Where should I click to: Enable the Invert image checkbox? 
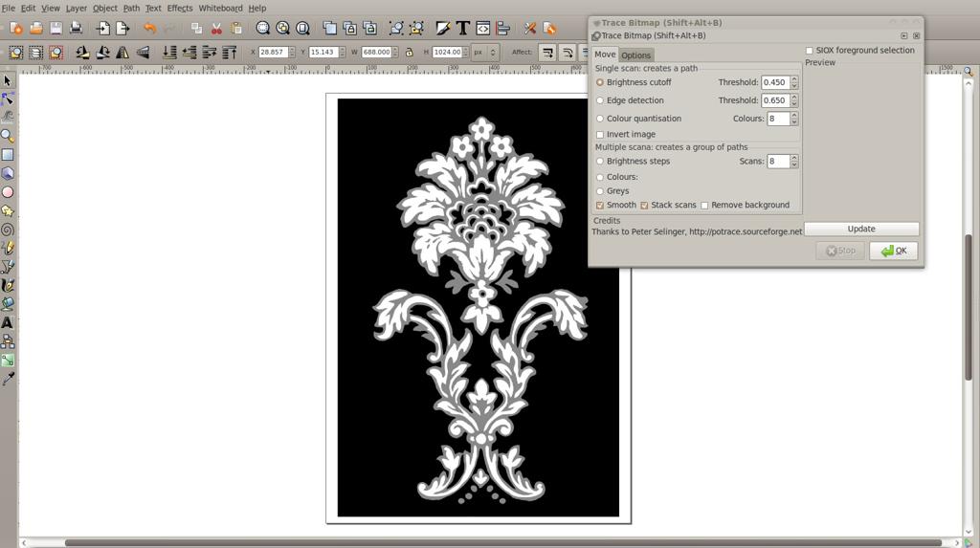pyautogui.click(x=600, y=134)
